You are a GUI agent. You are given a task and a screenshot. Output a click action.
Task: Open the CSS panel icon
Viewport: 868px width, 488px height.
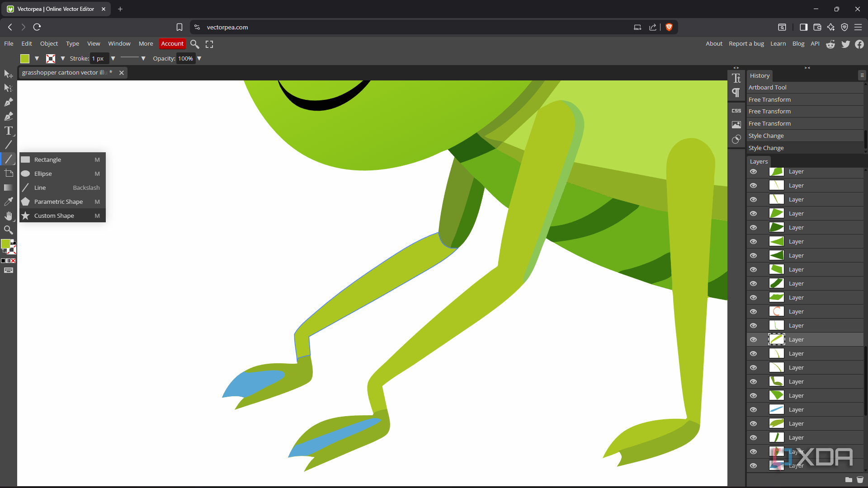click(736, 111)
